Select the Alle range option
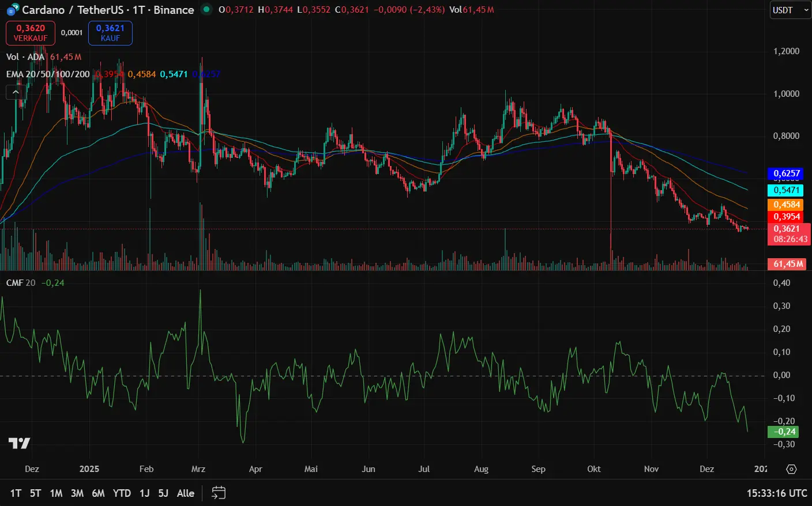This screenshot has height=506, width=812. click(x=186, y=493)
